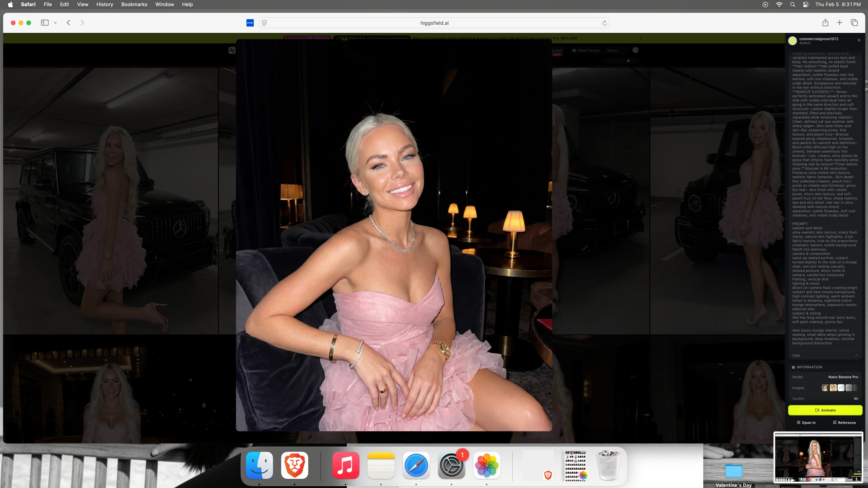Open the History menu
Viewport: 868px width, 488px height.
[x=104, y=4]
